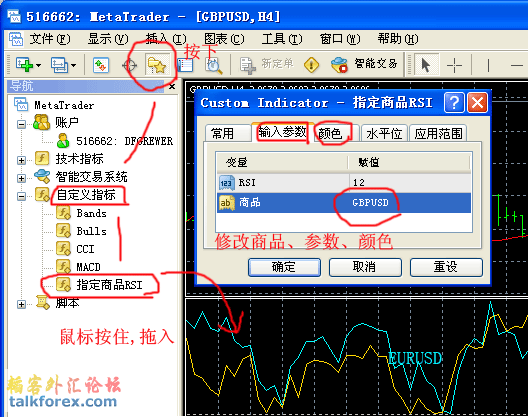Open the Profiles dropdown arrow

(73, 65)
